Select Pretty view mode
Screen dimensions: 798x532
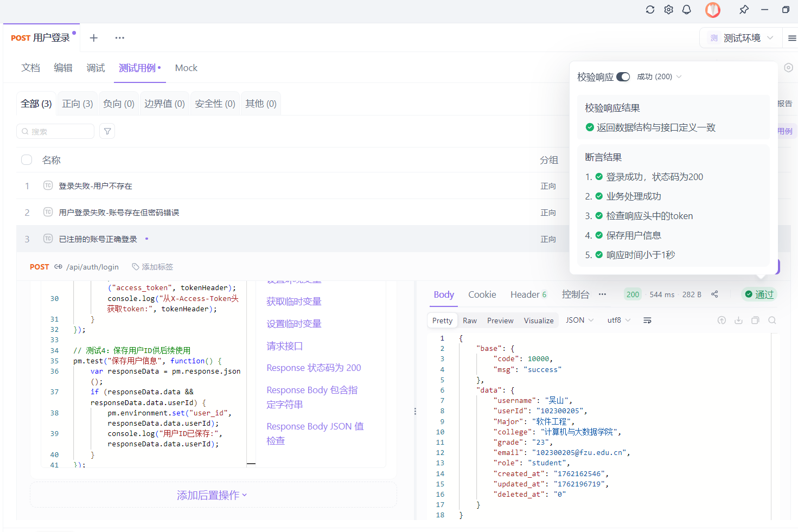click(443, 321)
